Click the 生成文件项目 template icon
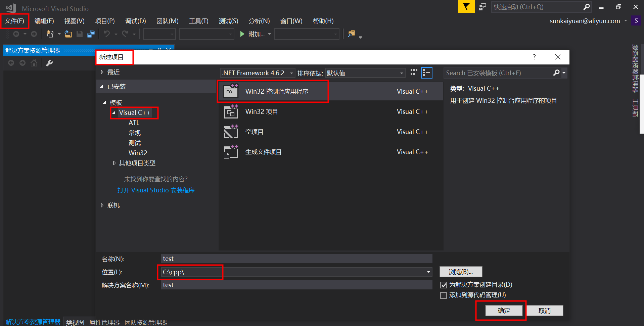644x326 pixels. coord(231,152)
